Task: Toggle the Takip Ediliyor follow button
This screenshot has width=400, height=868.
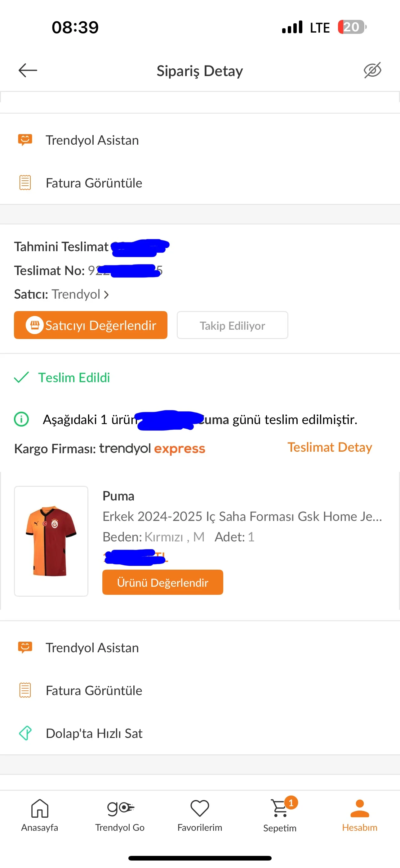Action: [232, 325]
